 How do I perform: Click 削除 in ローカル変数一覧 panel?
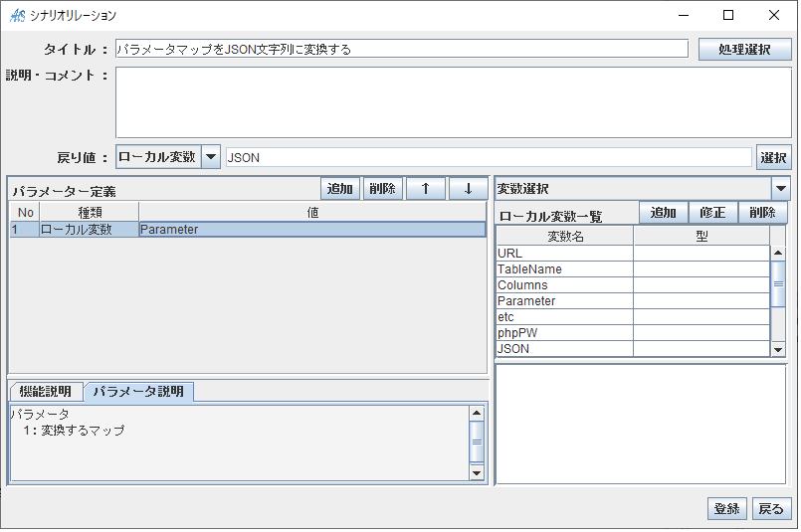pos(762,213)
